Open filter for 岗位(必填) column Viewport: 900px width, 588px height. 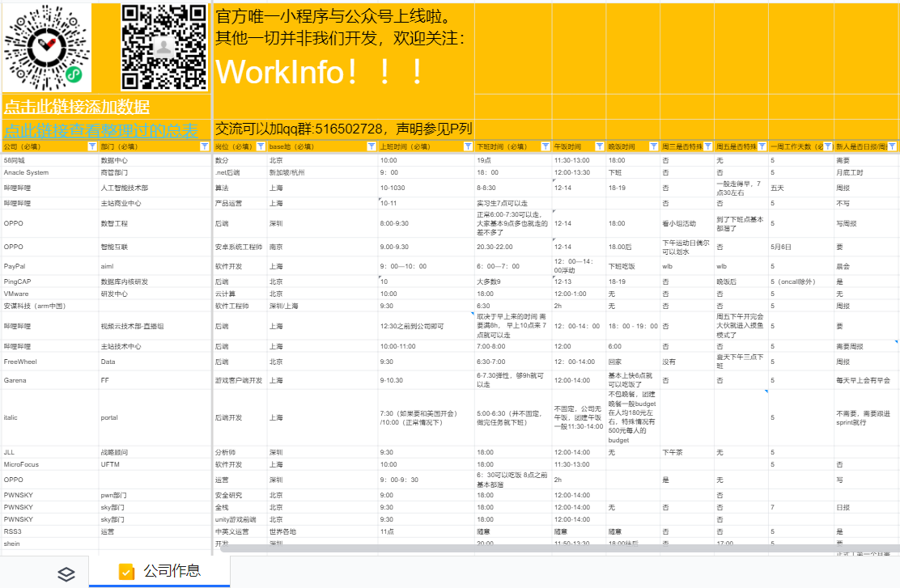point(261,146)
